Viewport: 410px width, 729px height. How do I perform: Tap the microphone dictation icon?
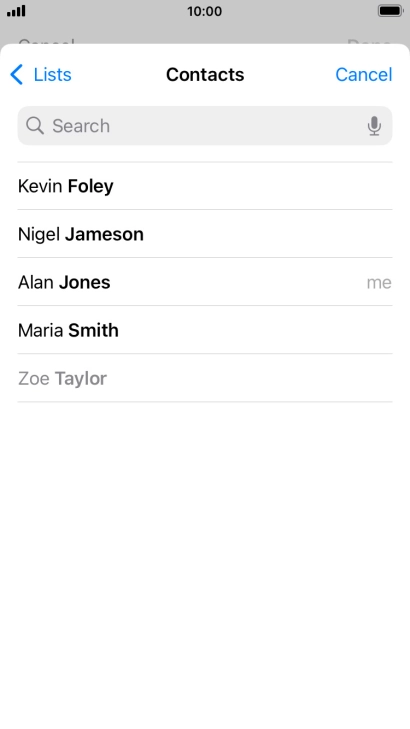374,126
